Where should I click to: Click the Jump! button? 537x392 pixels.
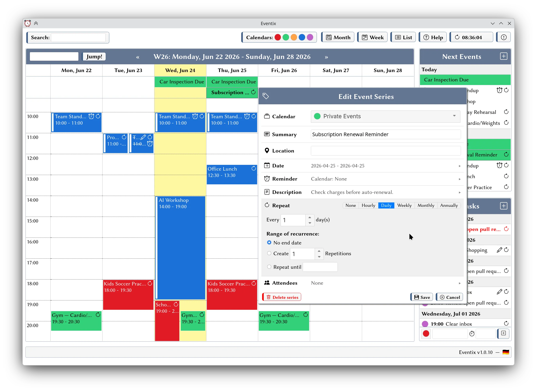tap(94, 57)
